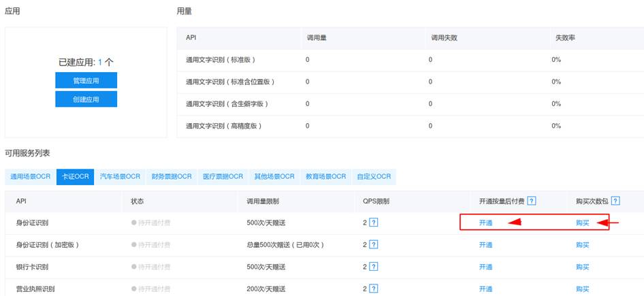Click help icon beside 开通按量后付费 header
Image resolution: width=644 pixels, height=296 pixels.
[x=532, y=201]
